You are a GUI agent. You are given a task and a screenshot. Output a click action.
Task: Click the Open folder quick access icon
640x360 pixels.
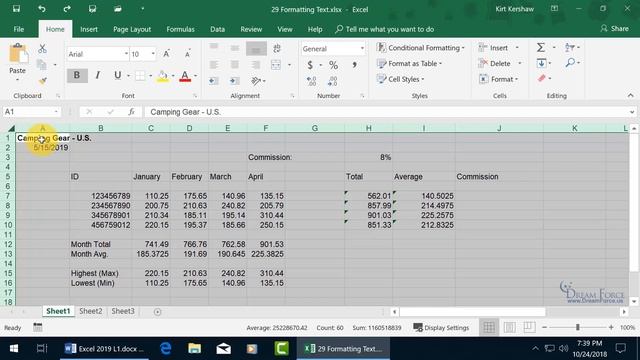pos(118,9)
